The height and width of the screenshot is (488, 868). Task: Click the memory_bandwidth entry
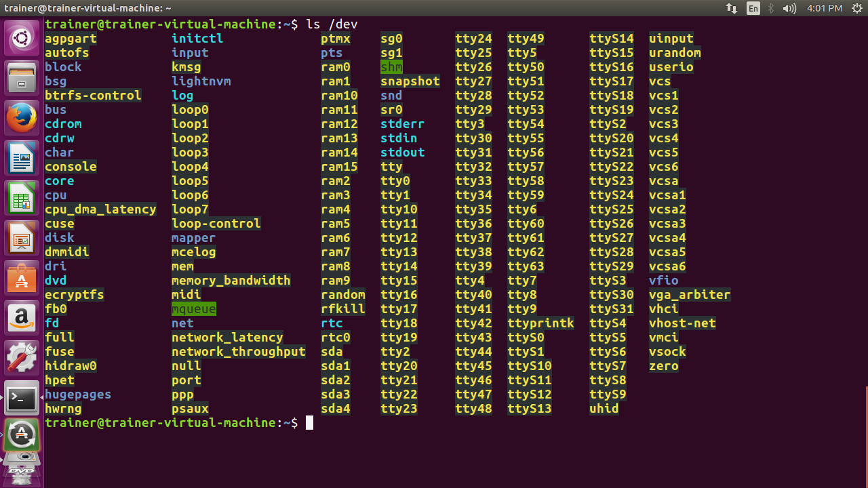(231, 281)
